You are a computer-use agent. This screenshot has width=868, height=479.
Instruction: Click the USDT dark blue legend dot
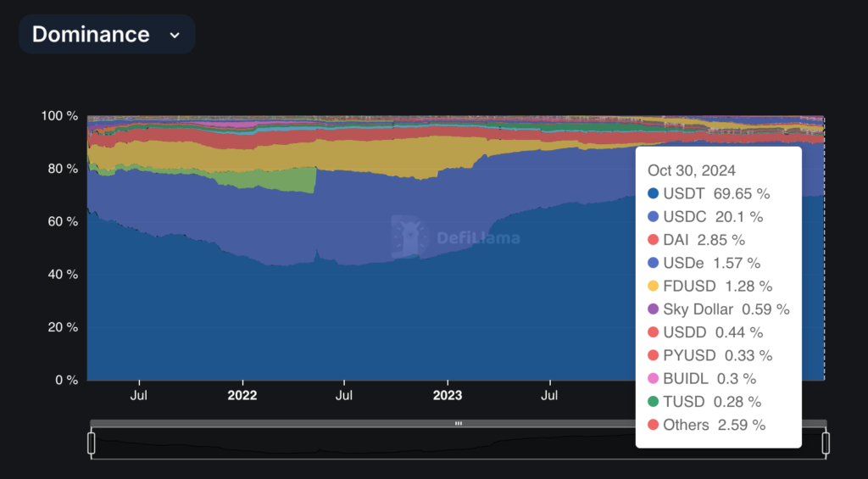pos(653,194)
